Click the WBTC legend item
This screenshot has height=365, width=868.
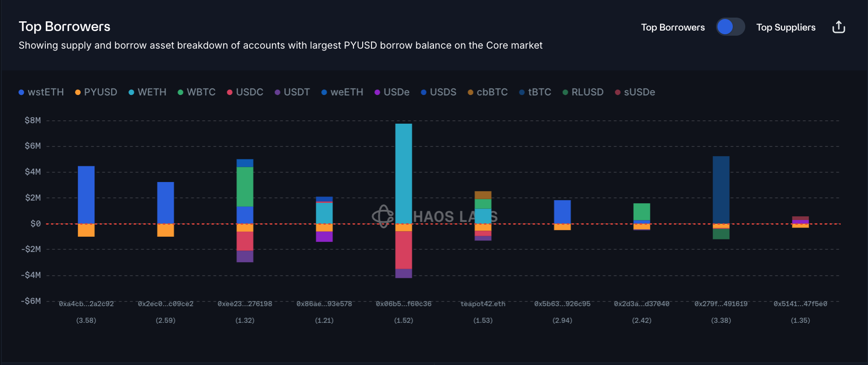196,92
